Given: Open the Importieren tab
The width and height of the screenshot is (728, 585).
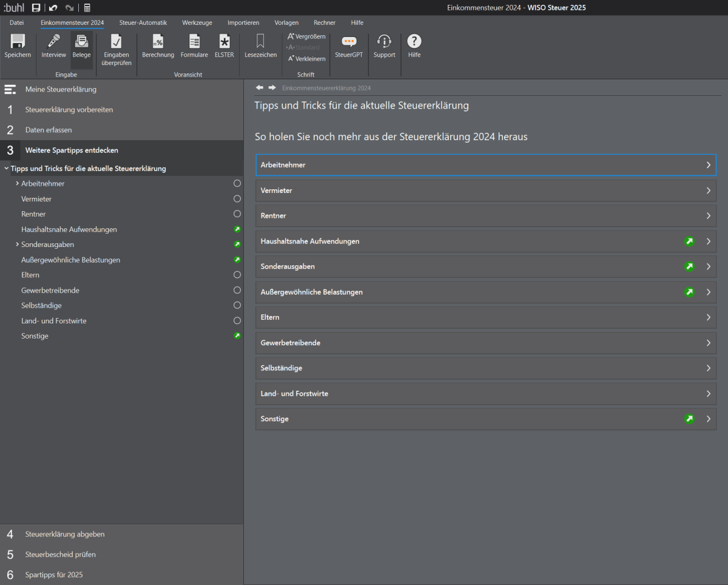Looking at the screenshot, I should pos(243,22).
